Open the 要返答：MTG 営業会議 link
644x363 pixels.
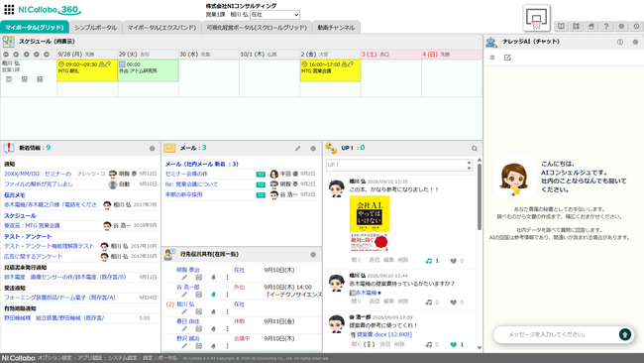tap(32, 225)
